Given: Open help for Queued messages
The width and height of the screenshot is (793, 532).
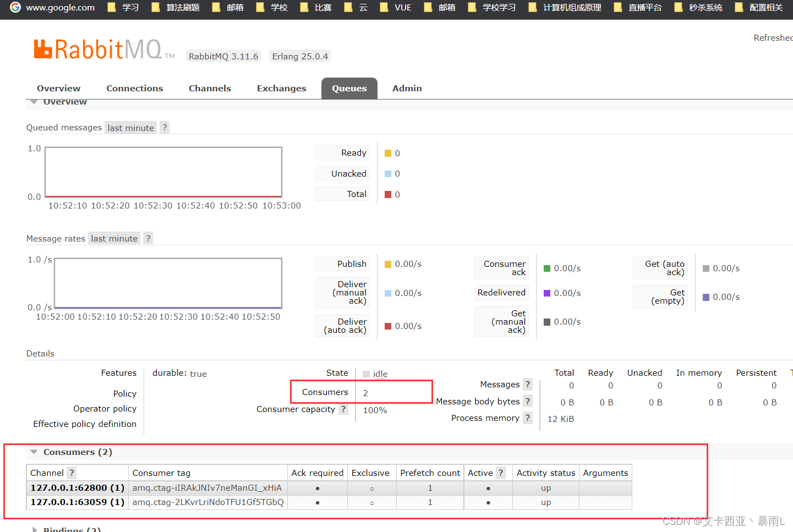Looking at the screenshot, I should (165, 128).
